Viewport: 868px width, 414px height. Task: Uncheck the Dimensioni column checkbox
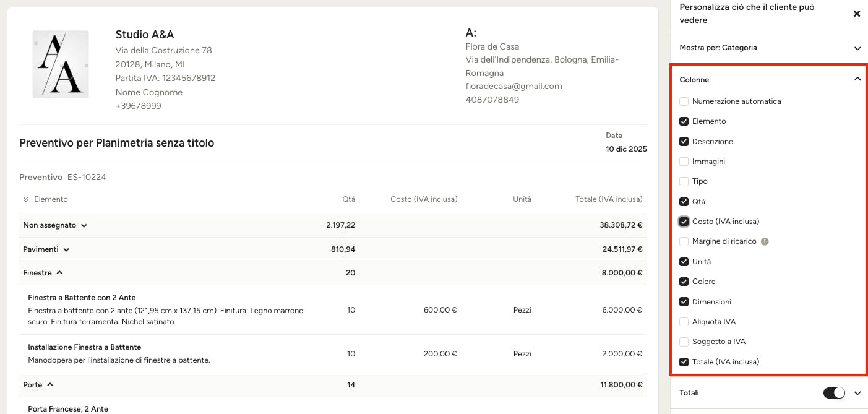coord(684,302)
